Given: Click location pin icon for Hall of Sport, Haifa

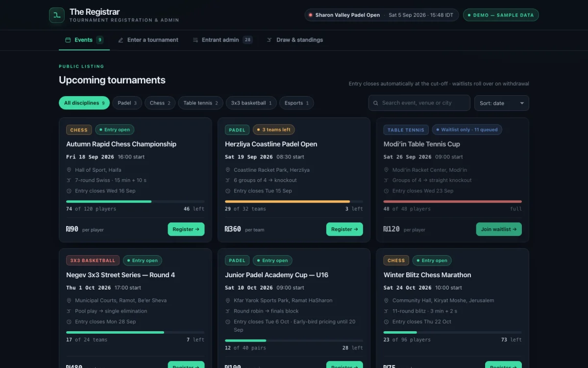Looking at the screenshot, I should coord(69,170).
